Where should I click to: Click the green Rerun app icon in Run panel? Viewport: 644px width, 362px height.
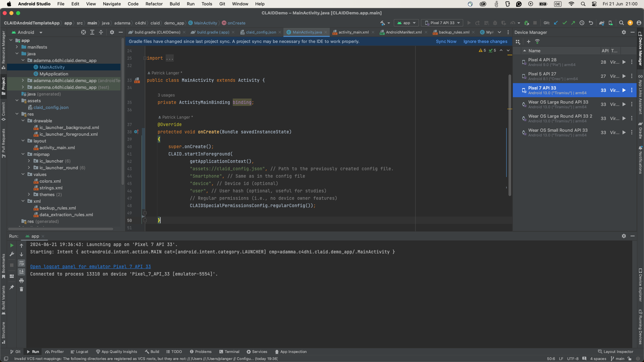coord(12,246)
